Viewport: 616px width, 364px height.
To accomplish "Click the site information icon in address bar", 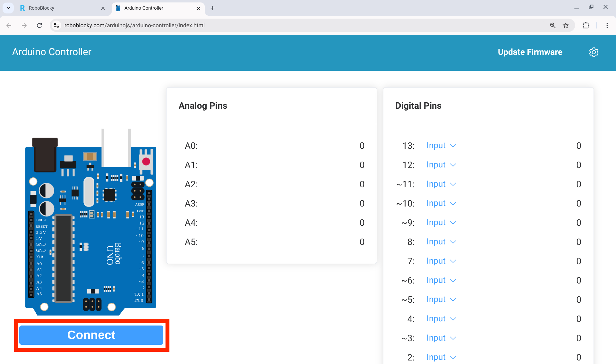I will coord(56,25).
